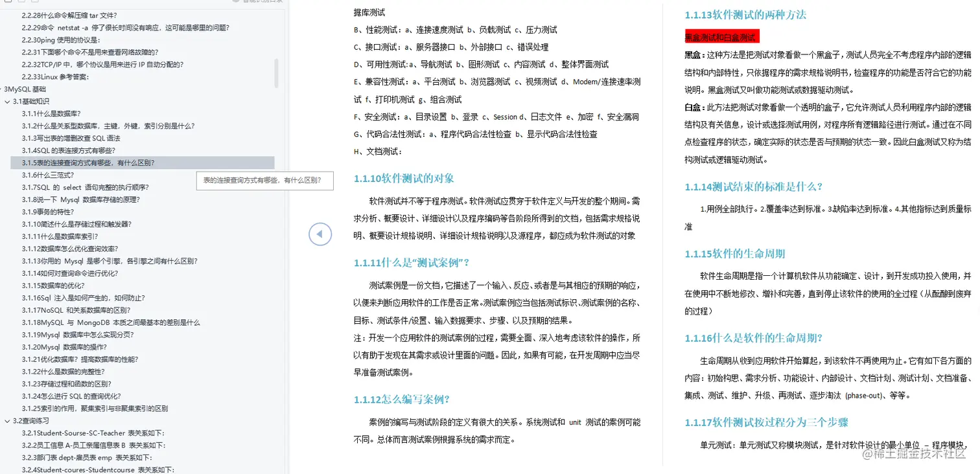Viewport: 980px width, 474px height.
Task: Enable the smart TOC recognition toggle
Action: 236,3
